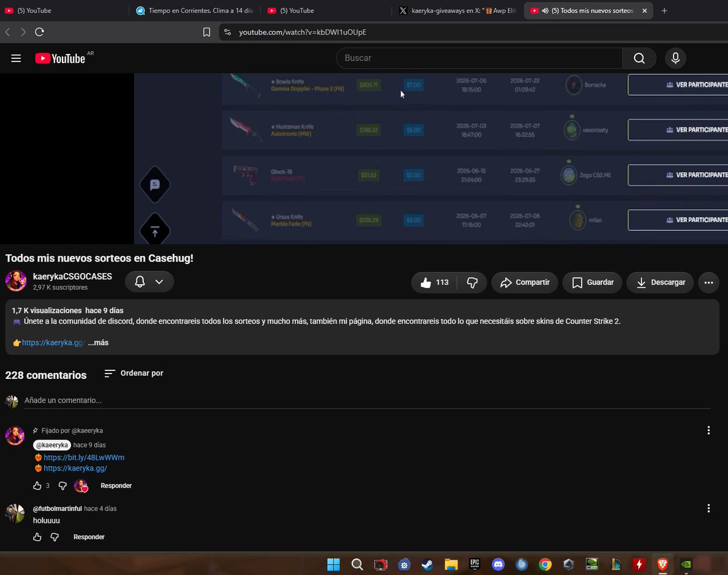Download the video with Descargar
The width and height of the screenshot is (728, 575).
click(661, 282)
